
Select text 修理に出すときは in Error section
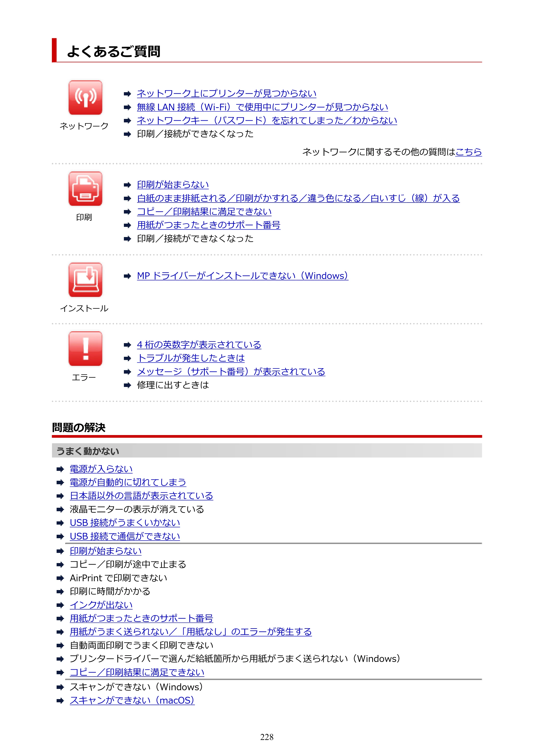tap(173, 385)
